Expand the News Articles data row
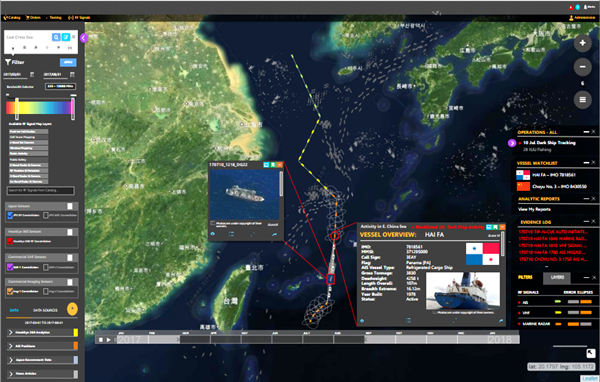Viewport: 600px width, 382px height. click(x=42, y=374)
